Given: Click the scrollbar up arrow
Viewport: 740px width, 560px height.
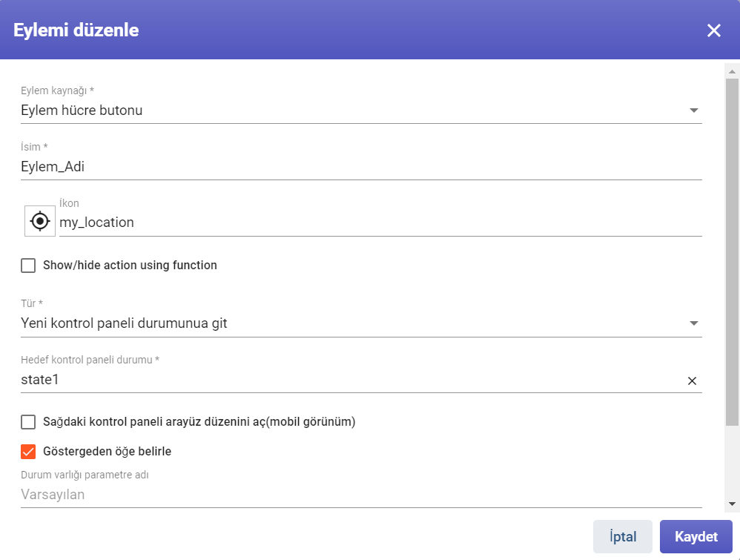Looking at the screenshot, I should (x=732, y=71).
